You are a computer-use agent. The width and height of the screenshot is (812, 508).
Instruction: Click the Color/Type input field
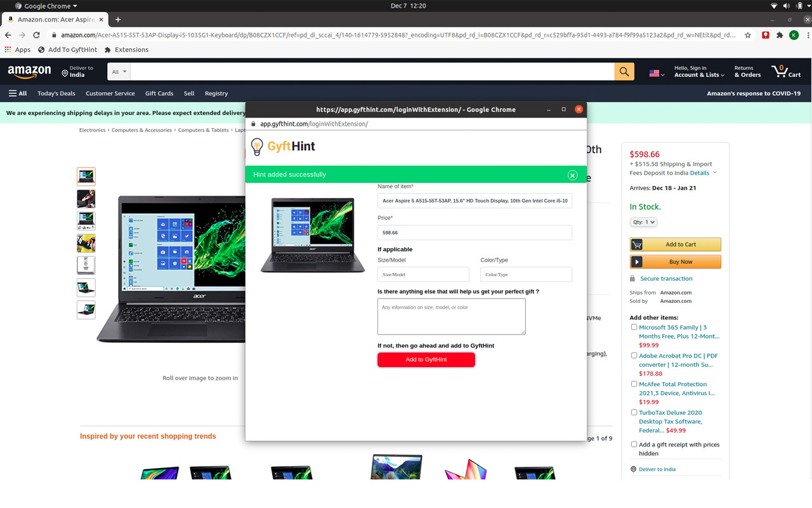coord(526,274)
